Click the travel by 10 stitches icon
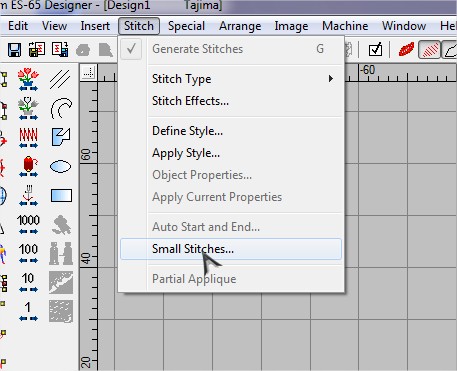457x371 pixels. (28, 282)
